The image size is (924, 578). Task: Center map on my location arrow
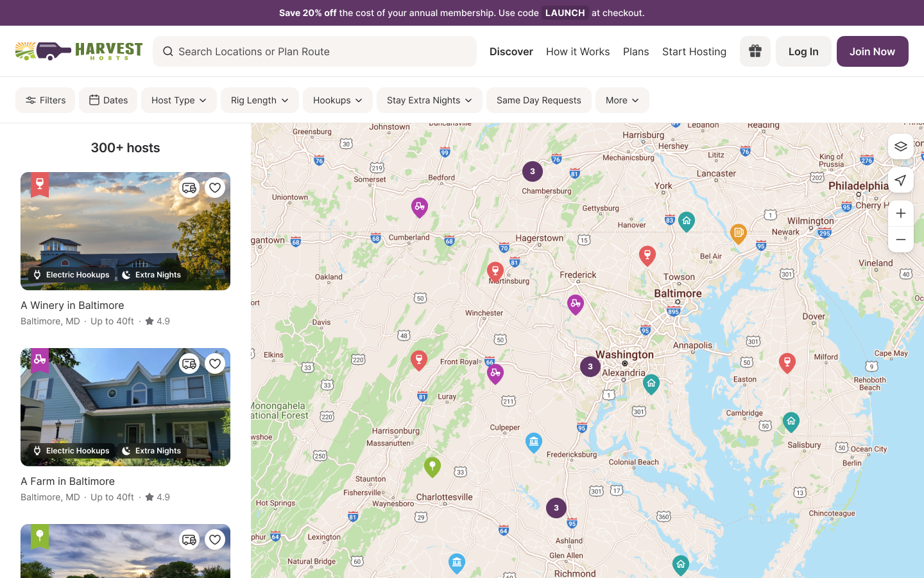click(901, 180)
